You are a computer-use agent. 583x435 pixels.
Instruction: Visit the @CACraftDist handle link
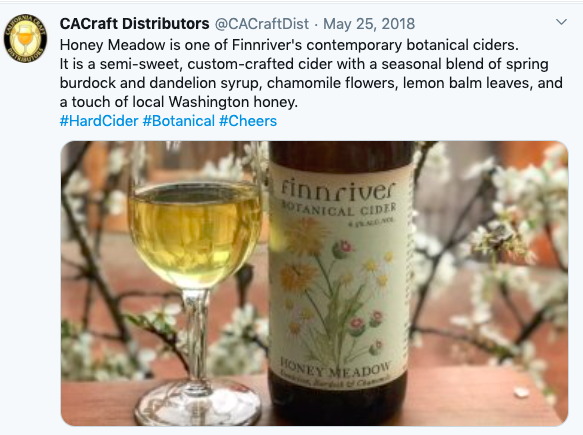(x=262, y=24)
